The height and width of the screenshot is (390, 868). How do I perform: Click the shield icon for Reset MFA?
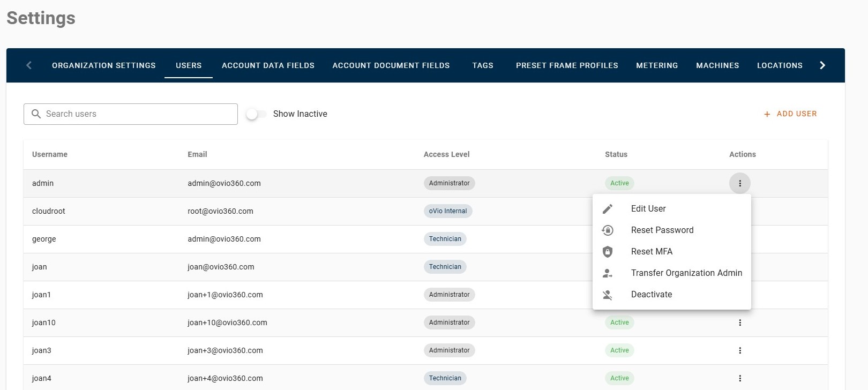click(x=608, y=252)
